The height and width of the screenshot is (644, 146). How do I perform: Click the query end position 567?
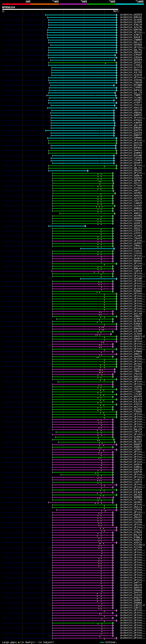[x=115, y=11]
